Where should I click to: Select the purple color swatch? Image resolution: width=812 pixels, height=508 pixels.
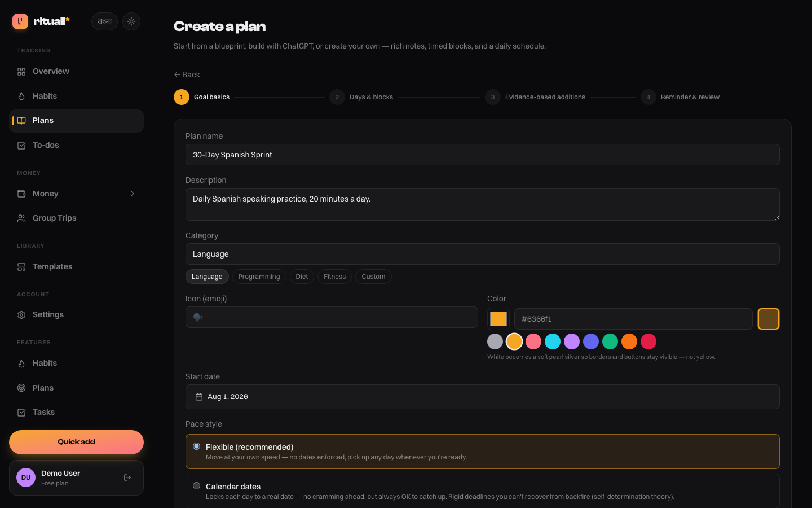pyautogui.click(x=572, y=341)
